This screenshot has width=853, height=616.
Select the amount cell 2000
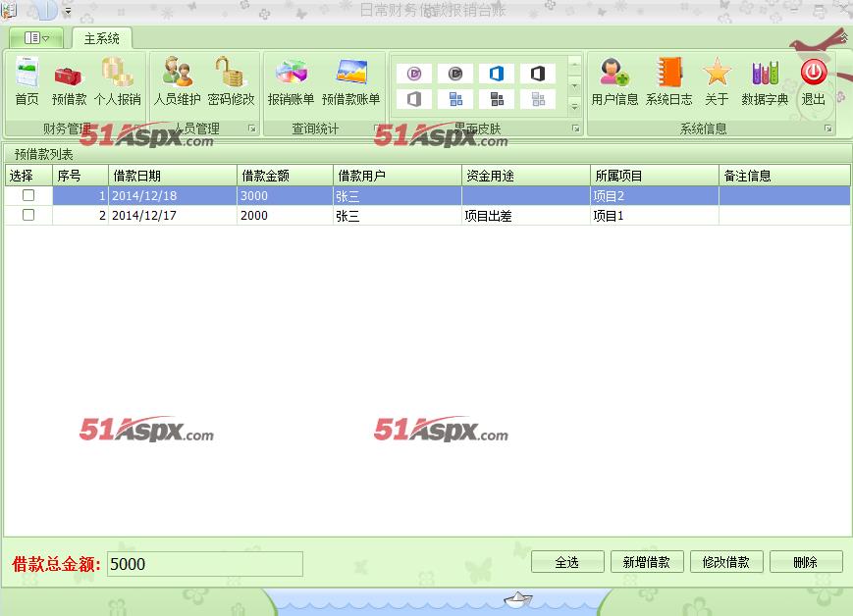(x=285, y=215)
